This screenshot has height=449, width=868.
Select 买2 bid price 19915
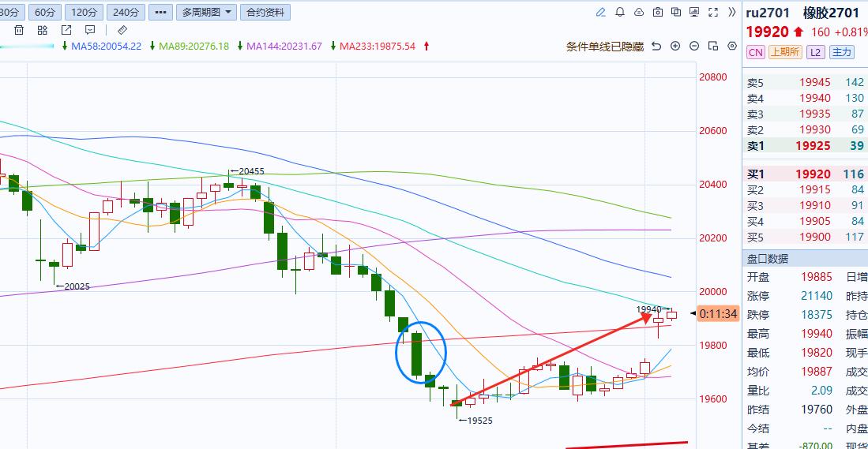pyautogui.click(x=815, y=189)
